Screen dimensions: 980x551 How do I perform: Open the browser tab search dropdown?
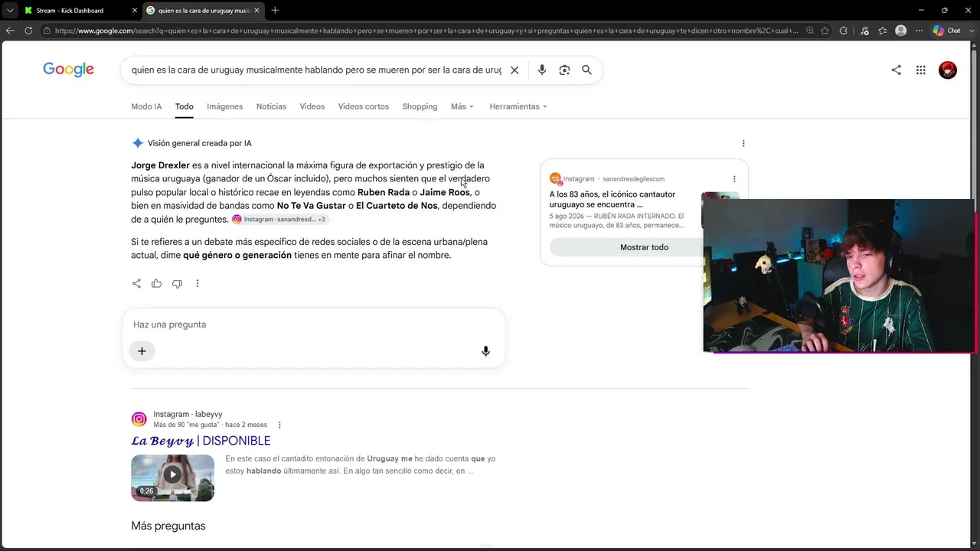click(10, 10)
